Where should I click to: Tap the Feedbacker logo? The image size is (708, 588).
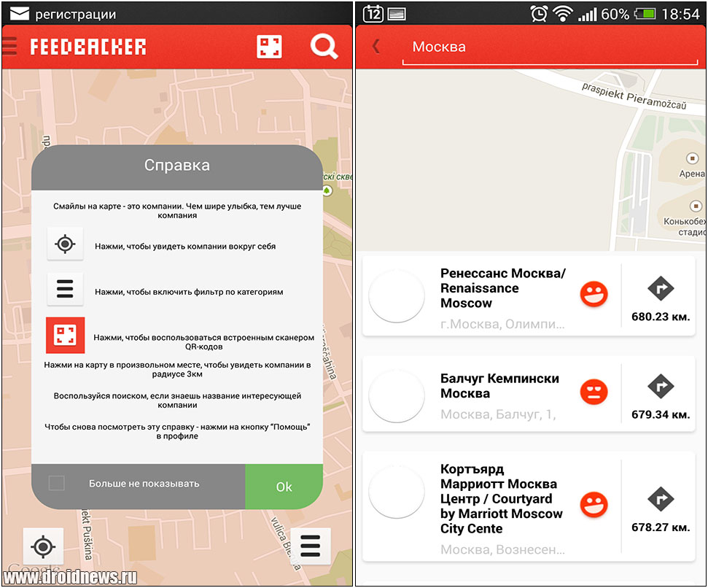point(88,47)
